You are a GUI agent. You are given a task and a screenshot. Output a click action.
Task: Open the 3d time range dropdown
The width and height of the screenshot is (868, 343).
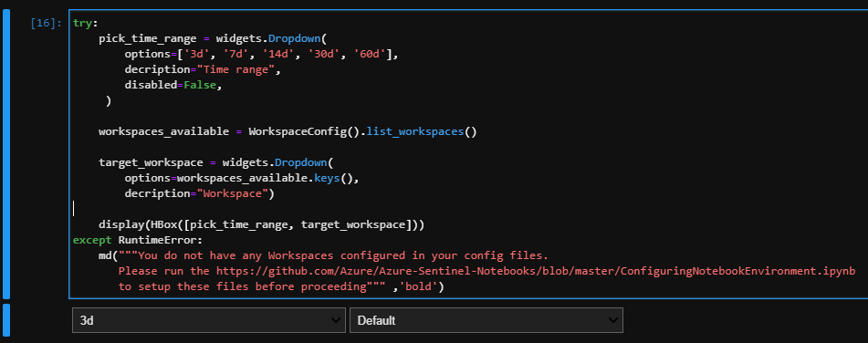209,320
